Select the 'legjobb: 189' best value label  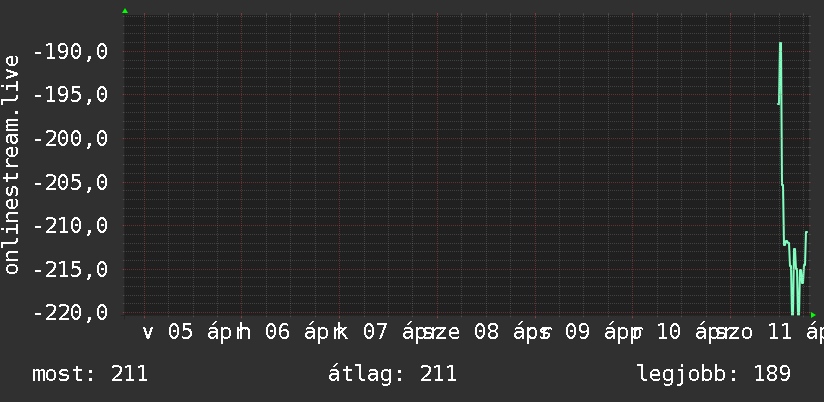[713, 374]
